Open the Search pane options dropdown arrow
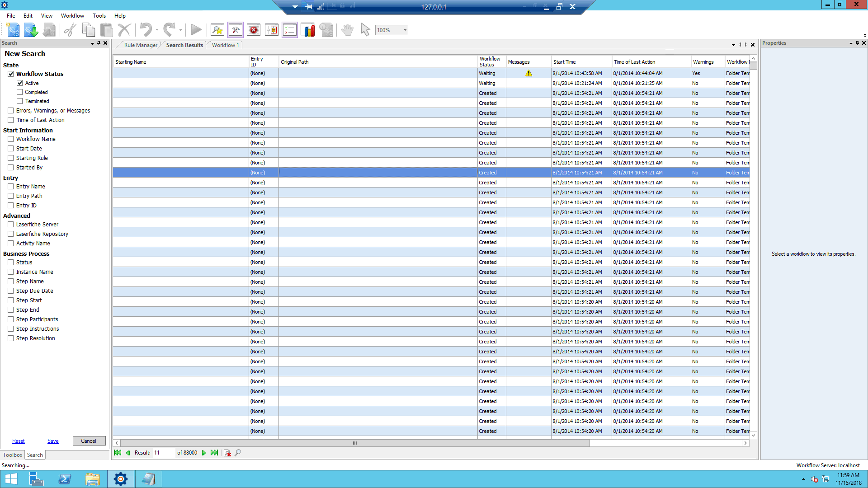The height and width of the screenshot is (488, 868). pyautogui.click(x=92, y=43)
